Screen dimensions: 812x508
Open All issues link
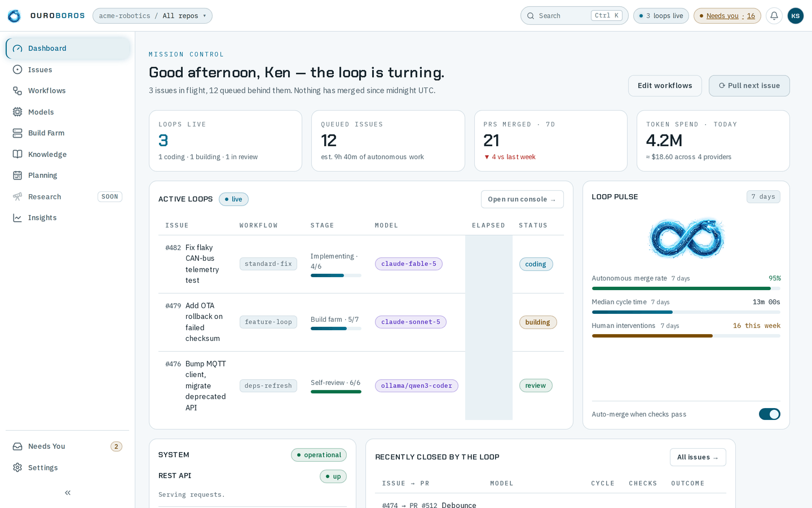[698, 457]
